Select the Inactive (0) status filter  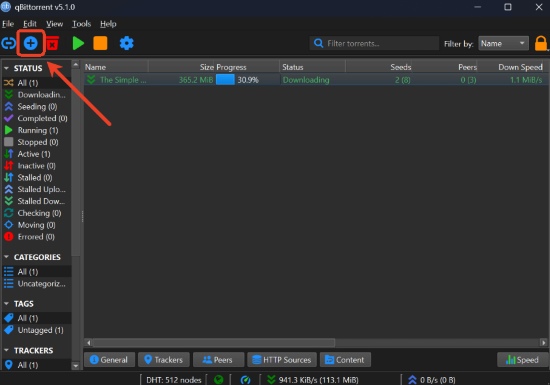coord(36,166)
